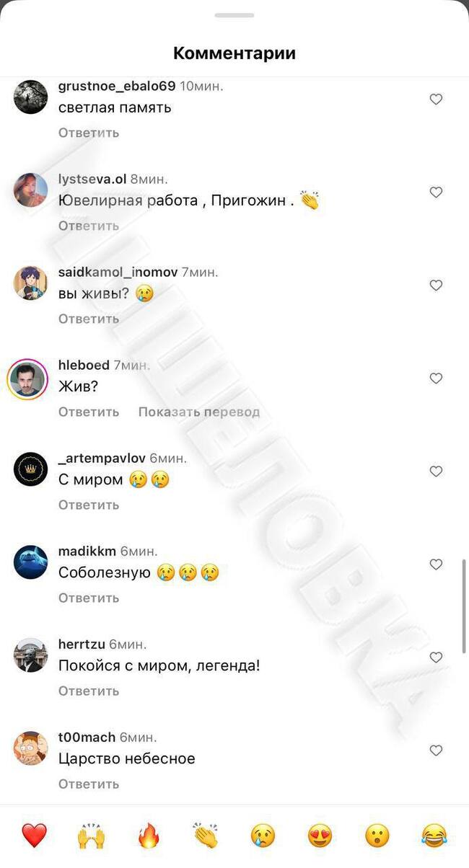Open madikkm's username profile link
This screenshot has height=868, width=469.
87,551
